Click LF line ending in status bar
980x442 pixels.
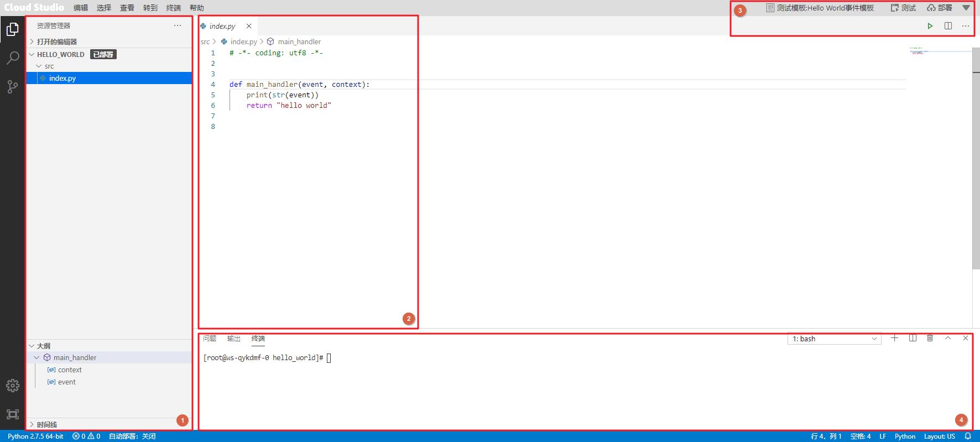coord(883,436)
